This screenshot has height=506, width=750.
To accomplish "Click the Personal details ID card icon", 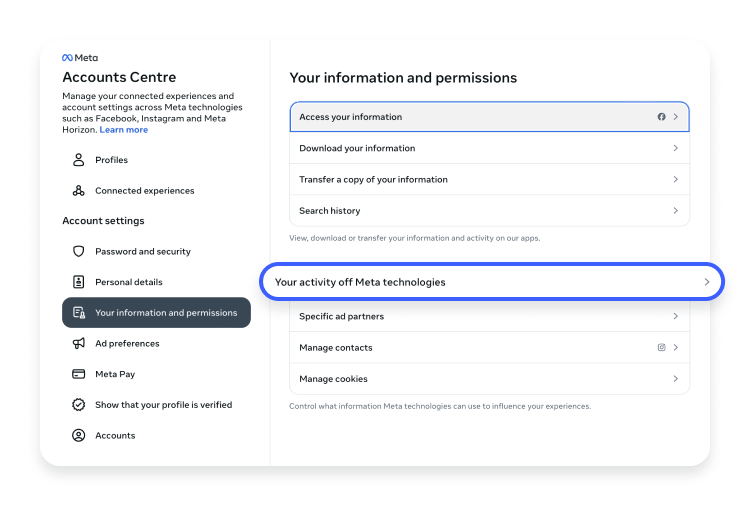I will (x=78, y=282).
